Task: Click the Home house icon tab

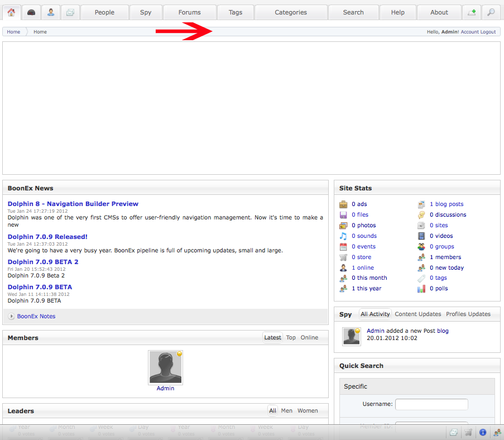Action: tap(11, 12)
